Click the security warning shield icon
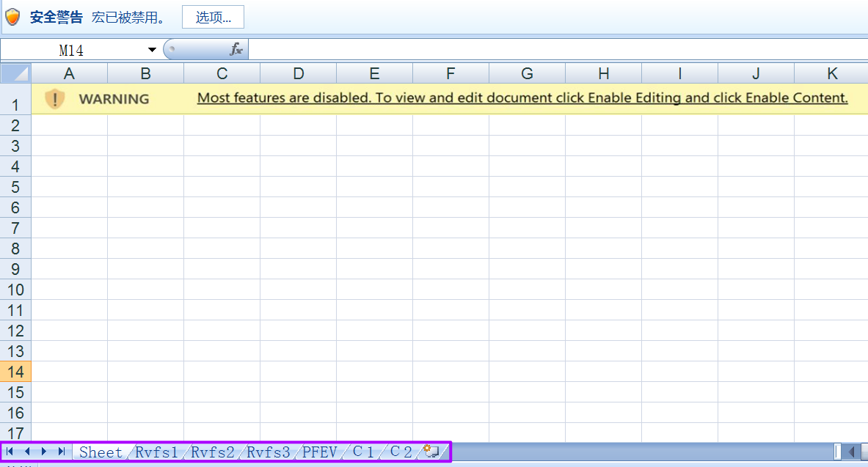868x467 pixels. point(12,17)
